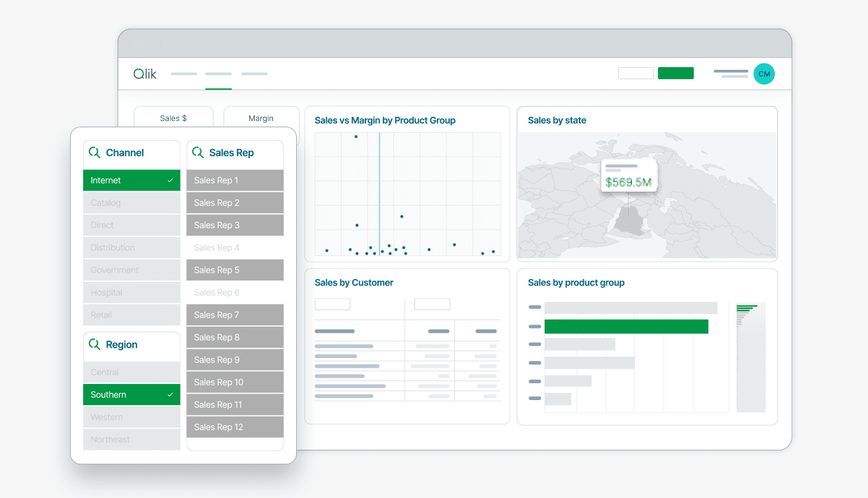Image resolution: width=868 pixels, height=498 pixels.
Task: Open search in the Region filter panel
Action: [x=95, y=344]
